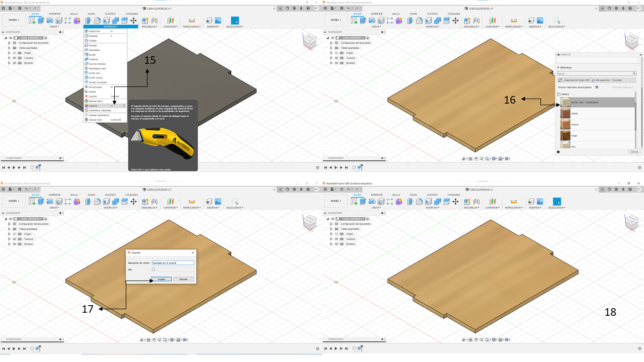Select the Caoba wood appearance swatch
The width and height of the screenshot is (644, 362).
click(566, 113)
